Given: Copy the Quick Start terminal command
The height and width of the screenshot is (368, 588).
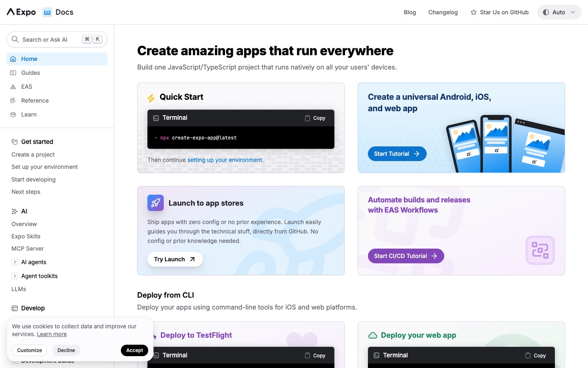Looking at the screenshot, I should coord(315,118).
